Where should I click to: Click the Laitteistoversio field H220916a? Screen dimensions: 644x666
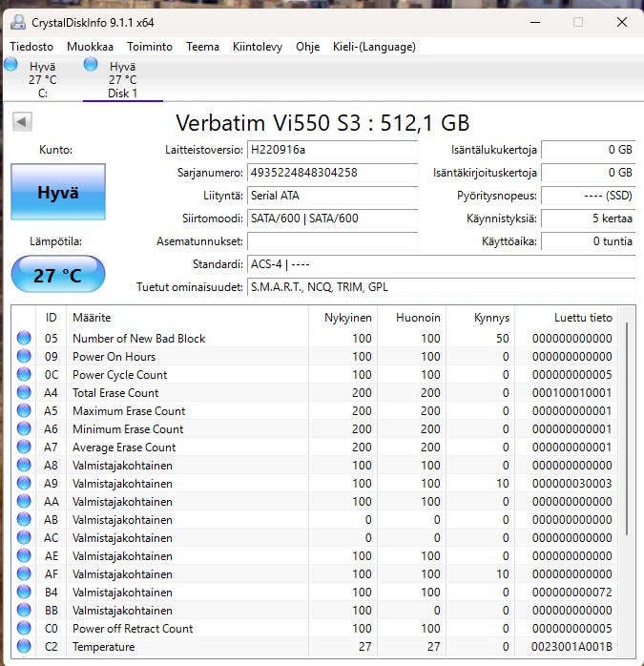333,150
